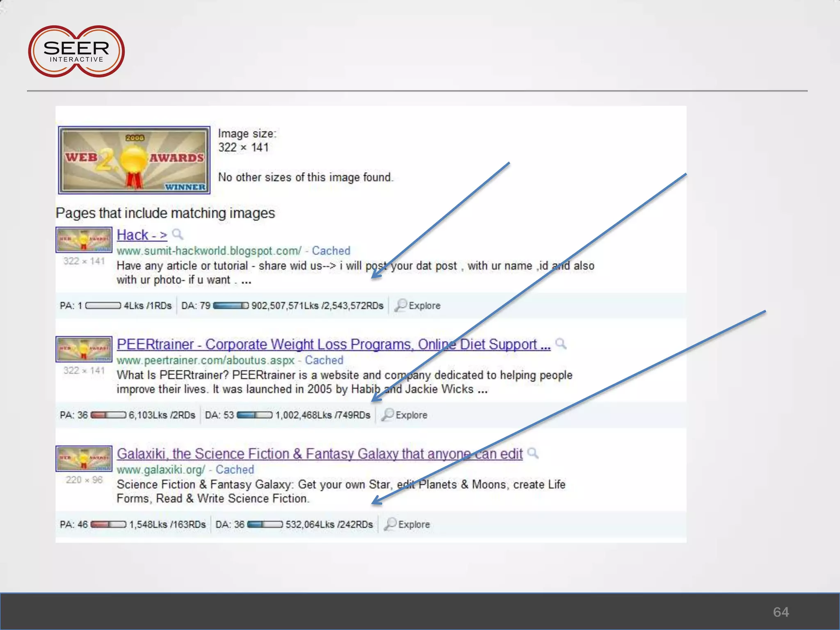Click PA 36 page authority bar

pos(108,415)
